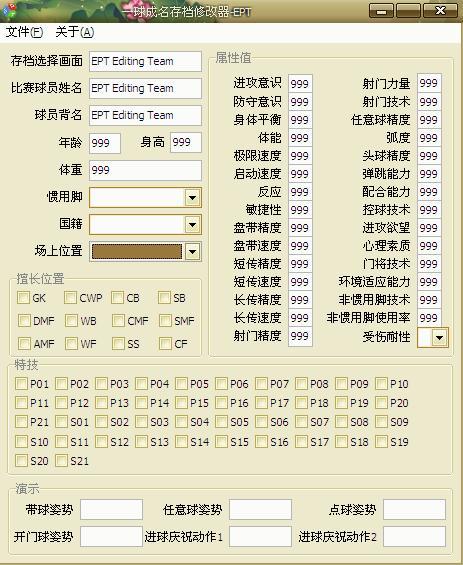Open the 文件(F) menu
The width and height of the screenshot is (463, 565).
point(25,32)
